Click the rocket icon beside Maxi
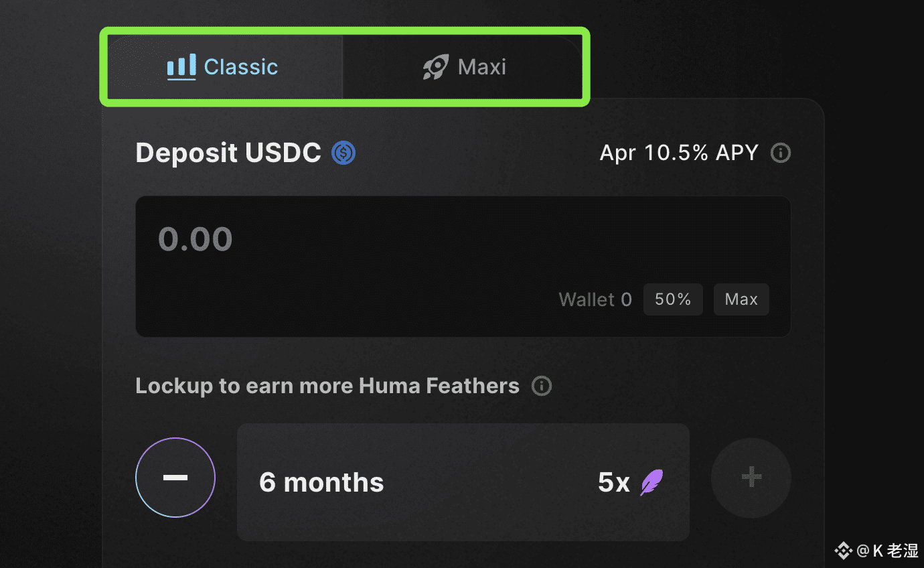The image size is (924, 568). click(x=436, y=67)
